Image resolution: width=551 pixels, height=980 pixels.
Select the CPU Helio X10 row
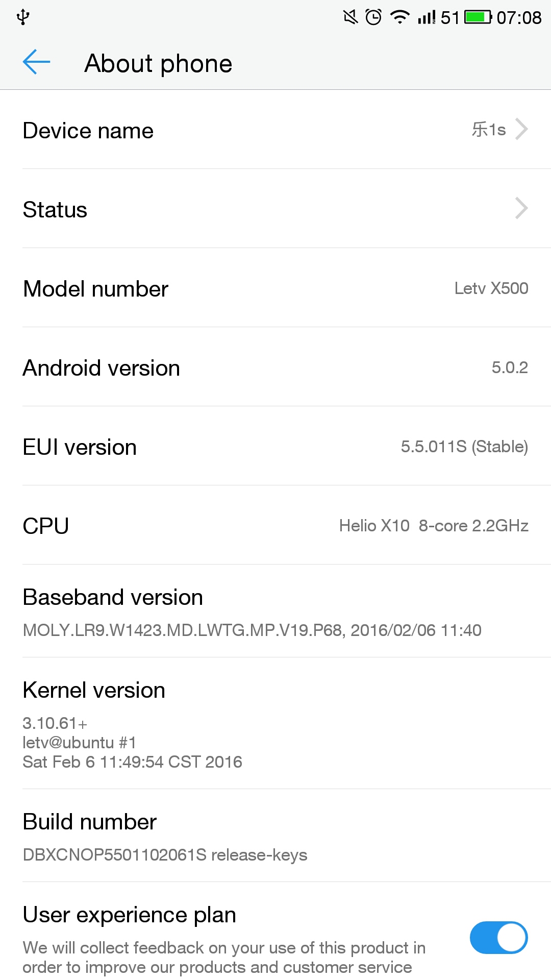275,525
